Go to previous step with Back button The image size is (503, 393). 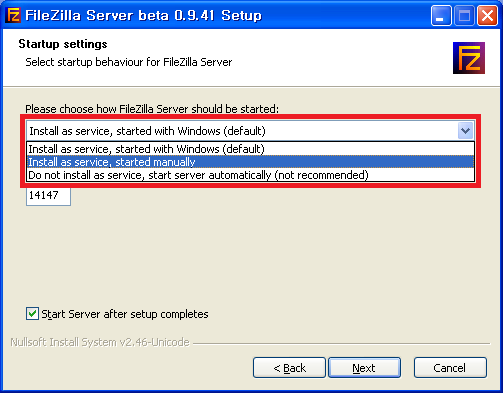(x=289, y=368)
